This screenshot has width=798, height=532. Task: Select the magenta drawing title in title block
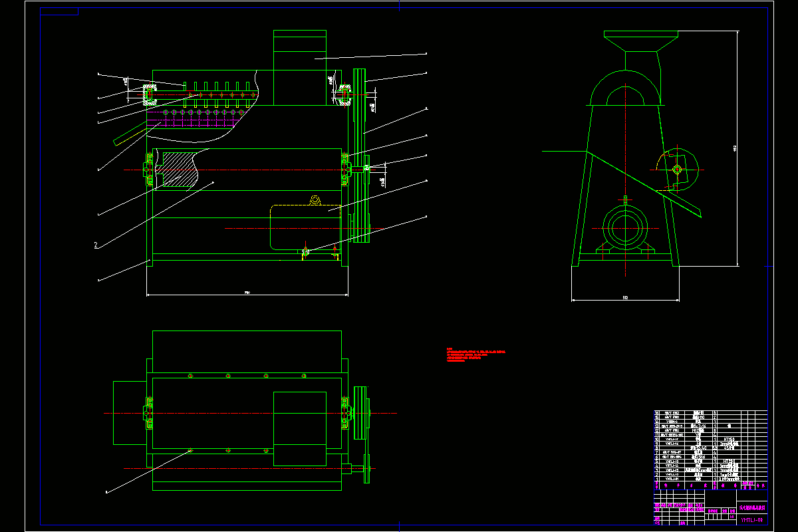751,507
